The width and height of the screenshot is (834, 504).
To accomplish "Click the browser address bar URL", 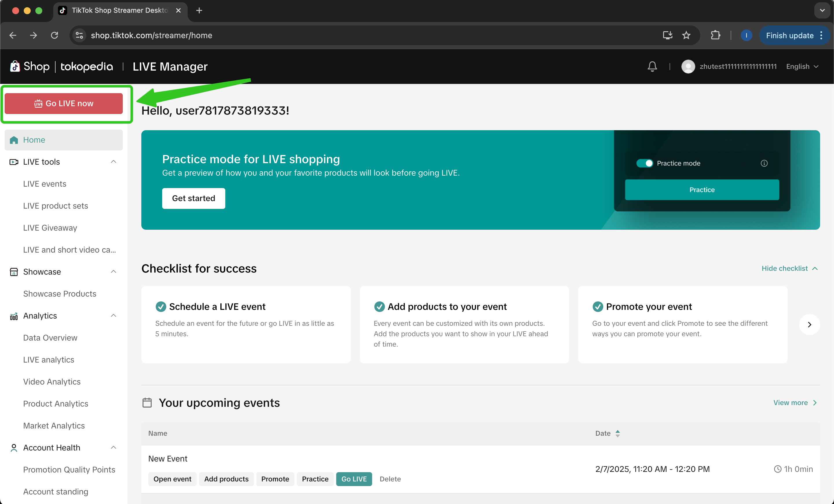I will (x=151, y=35).
